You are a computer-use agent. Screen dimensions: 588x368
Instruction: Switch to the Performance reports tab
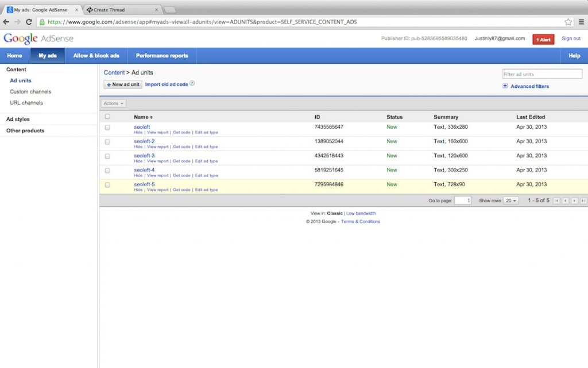(x=162, y=56)
